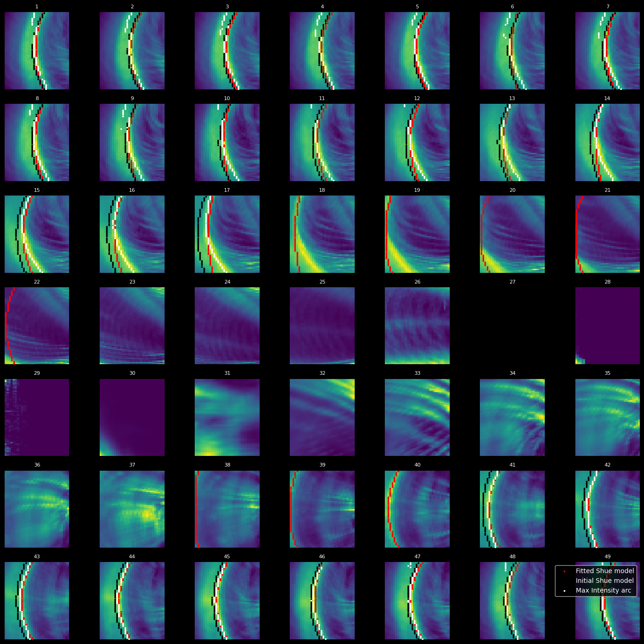Open the subplot image labeled 9

(132, 142)
